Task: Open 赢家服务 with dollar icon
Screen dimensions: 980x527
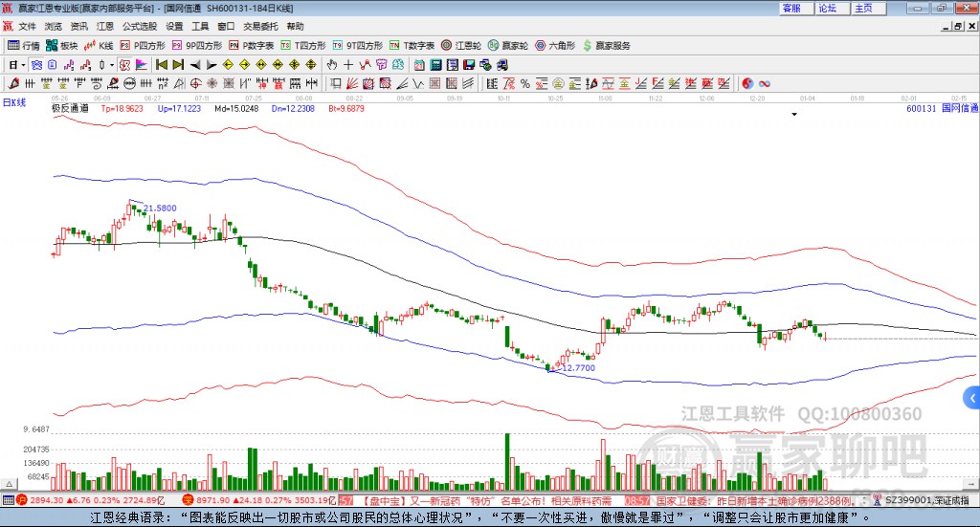Action: pyautogui.click(x=607, y=46)
